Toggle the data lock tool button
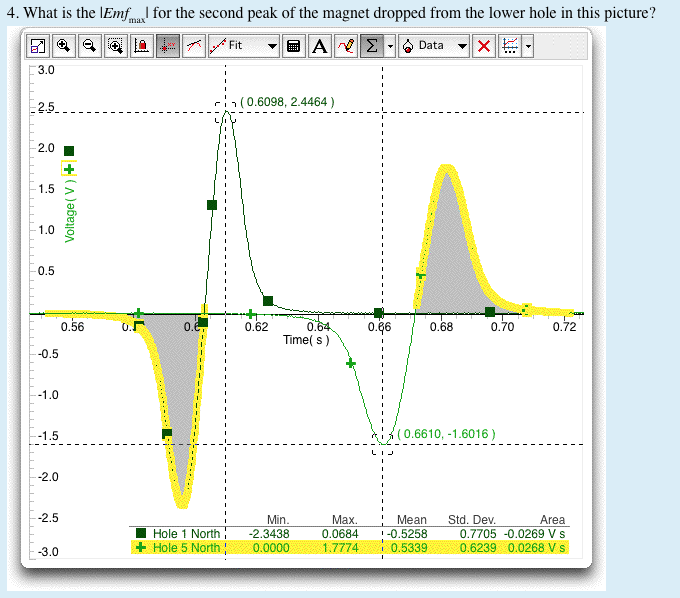Screen dimensions: 680x598 click(x=141, y=46)
